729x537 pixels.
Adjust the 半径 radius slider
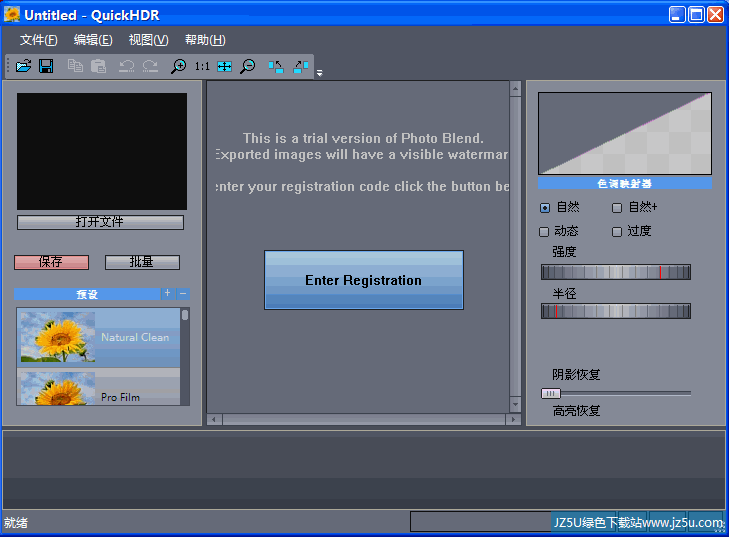click(616, 311)
